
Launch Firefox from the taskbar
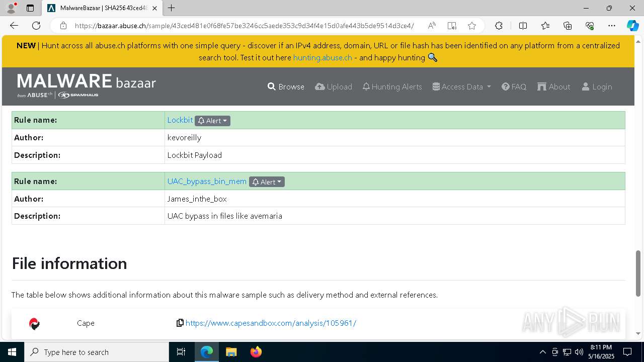(x=256, y=352)
